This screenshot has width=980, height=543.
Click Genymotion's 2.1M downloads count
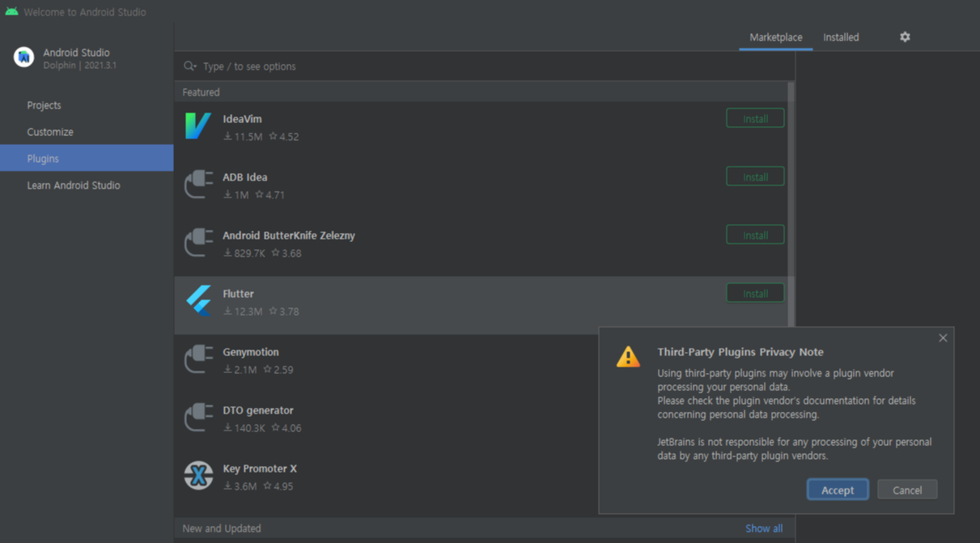[240, 370]
